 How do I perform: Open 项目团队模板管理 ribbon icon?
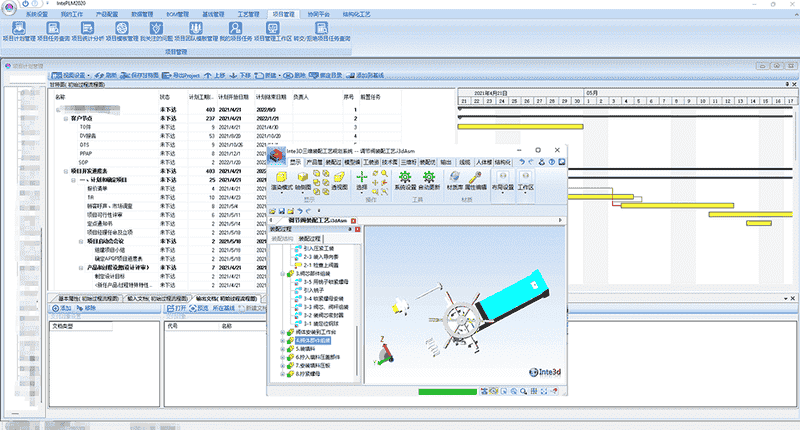[x=196, y=28]
